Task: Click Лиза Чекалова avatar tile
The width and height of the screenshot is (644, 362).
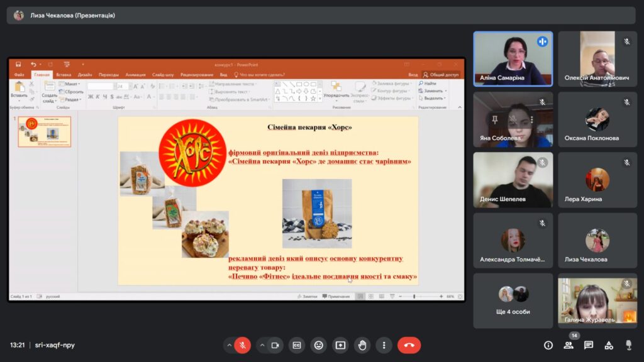Action: 597,241
